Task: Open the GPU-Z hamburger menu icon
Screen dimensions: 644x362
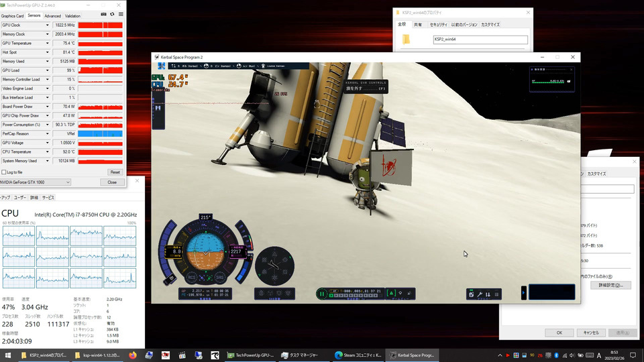Action: tap(121, 14)
